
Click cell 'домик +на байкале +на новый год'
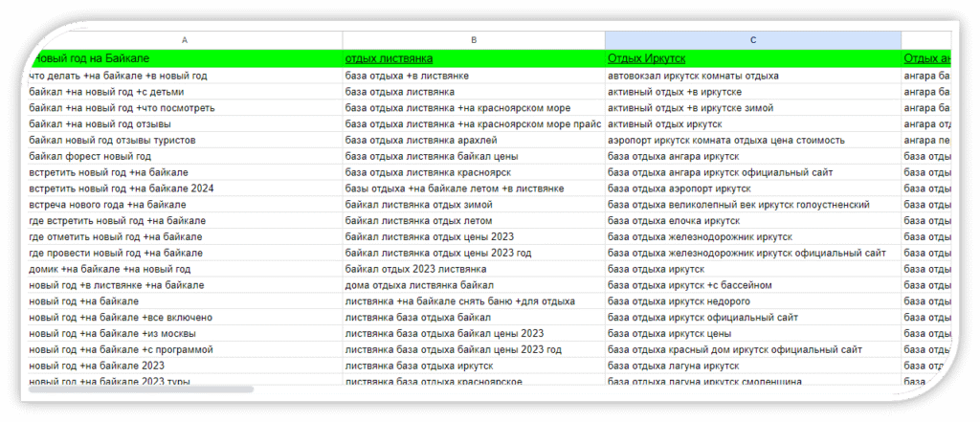pos(185,269)
